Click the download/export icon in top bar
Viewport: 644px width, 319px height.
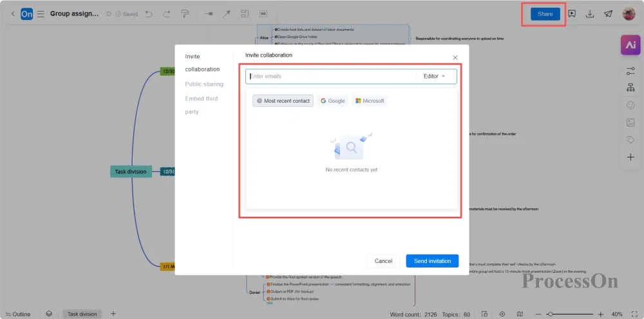[590, 14]
